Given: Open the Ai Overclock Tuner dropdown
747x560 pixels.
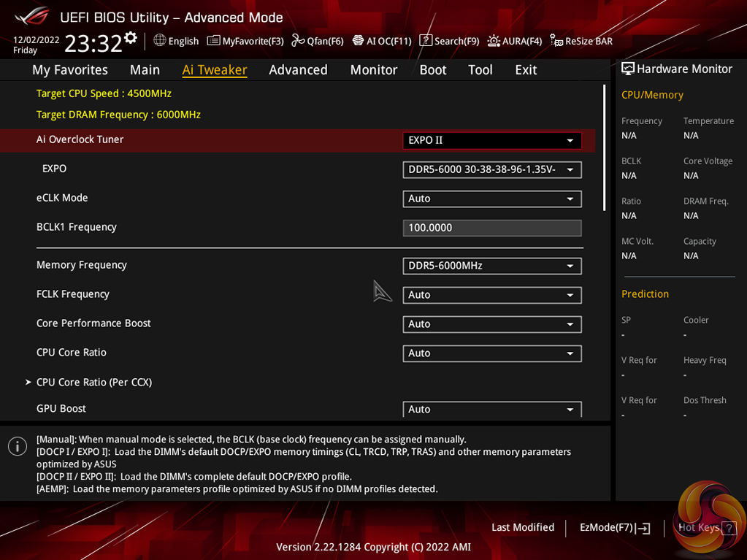Looking at the screenshot, I should (x=491, y=140).
